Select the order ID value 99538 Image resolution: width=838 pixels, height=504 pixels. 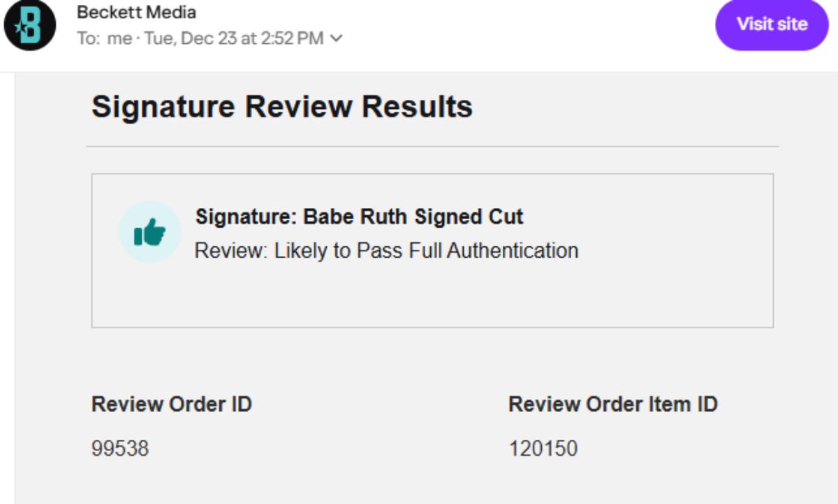tap(120, 448)
